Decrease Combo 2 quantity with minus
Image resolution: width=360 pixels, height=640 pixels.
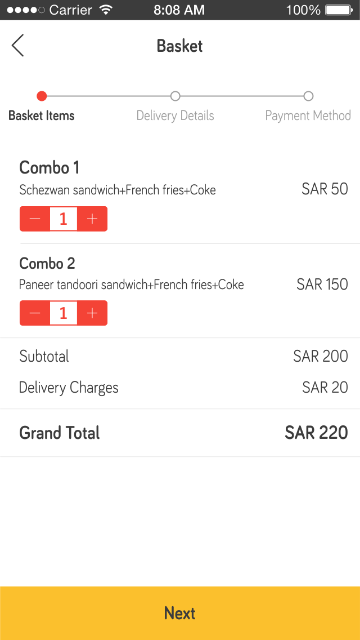click(35, 313)
